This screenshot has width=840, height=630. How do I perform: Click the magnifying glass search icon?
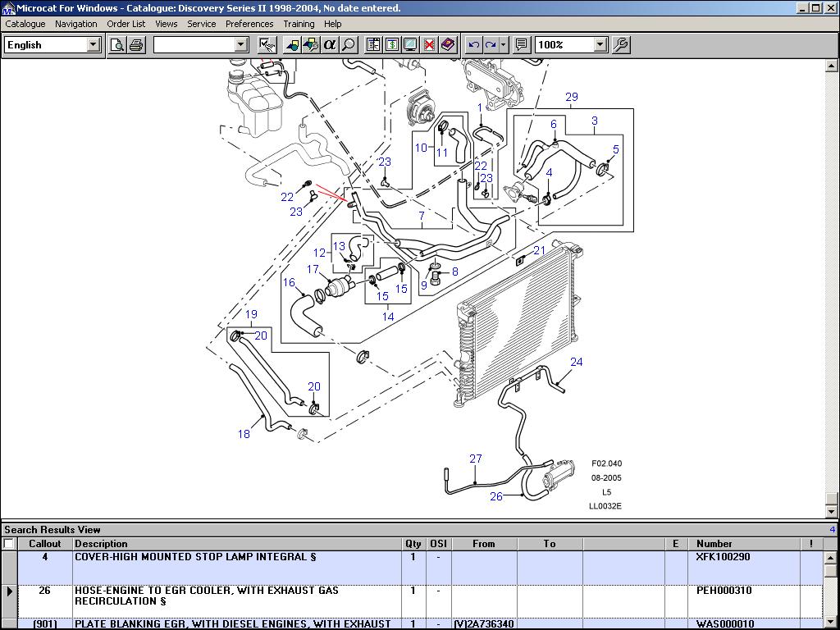click(x=349, y=44)
